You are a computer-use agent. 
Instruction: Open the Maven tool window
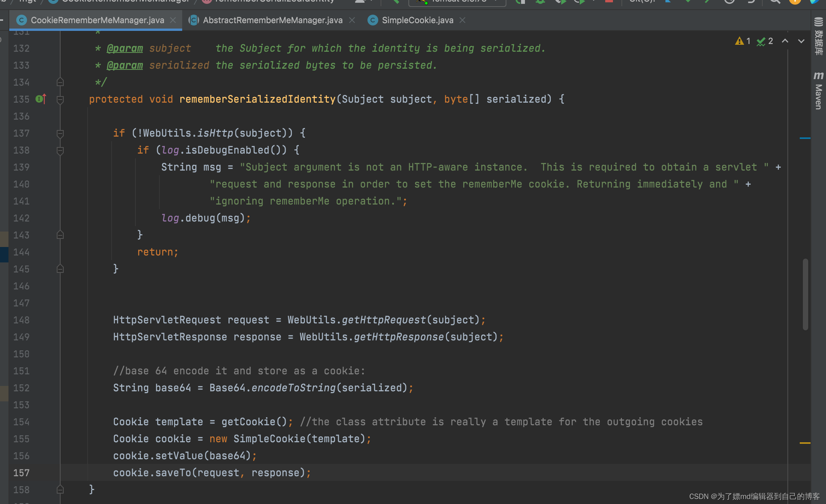[819, 90]
